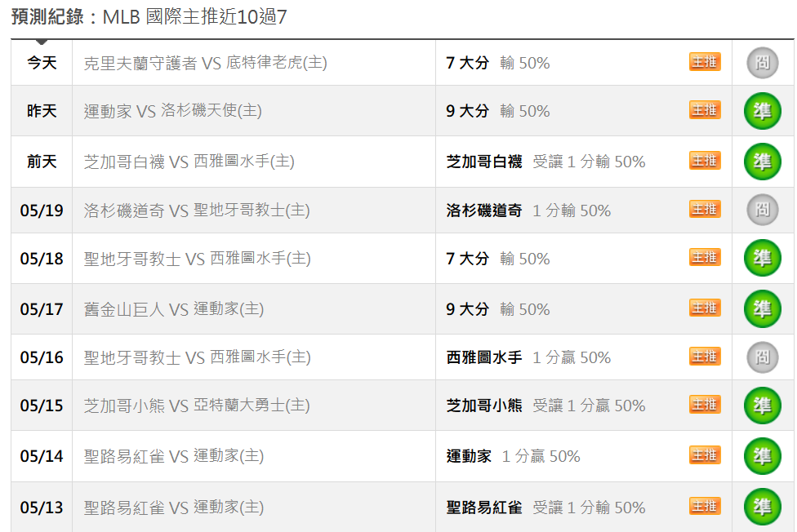Image resolution: width=797 pixels, height=532 pixels.
Task: Click the orange 主推 badge in the 05/19 row
Action: coord(705,209)
